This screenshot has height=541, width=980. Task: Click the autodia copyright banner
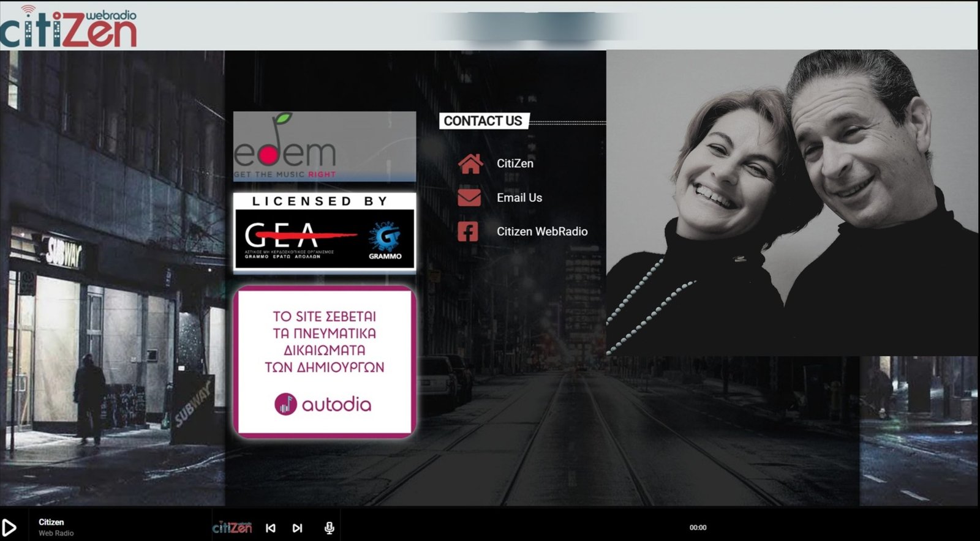pyautogui.click(x=324, y=362)
